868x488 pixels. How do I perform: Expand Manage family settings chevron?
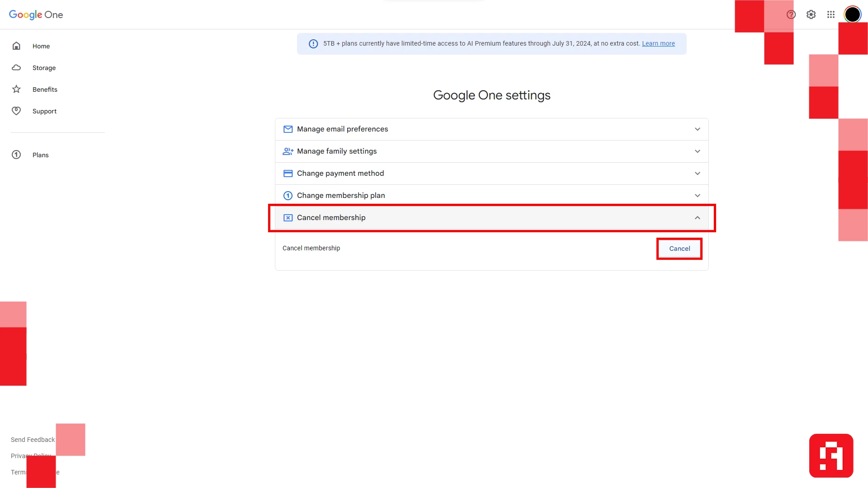tap(698, 151)
